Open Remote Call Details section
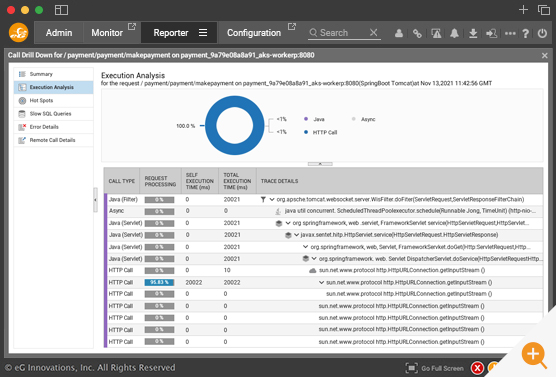The width and height of the screenshot is (556, 377). pos(54,140)
